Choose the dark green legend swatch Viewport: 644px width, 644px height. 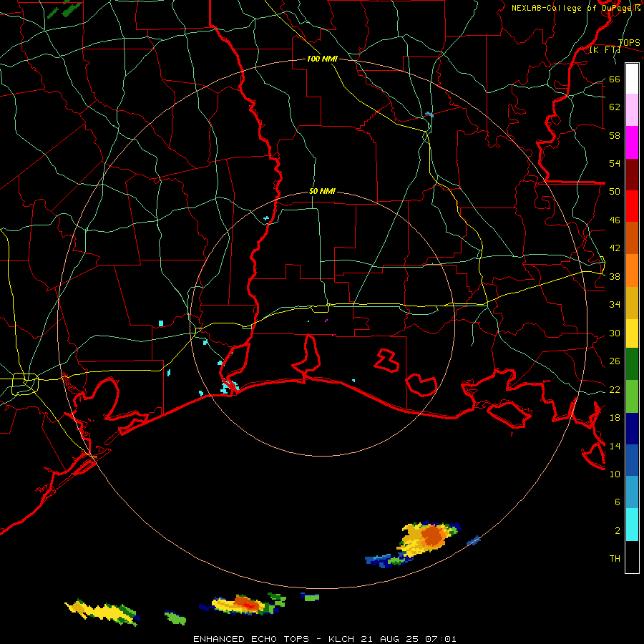[x=632, y=364]
